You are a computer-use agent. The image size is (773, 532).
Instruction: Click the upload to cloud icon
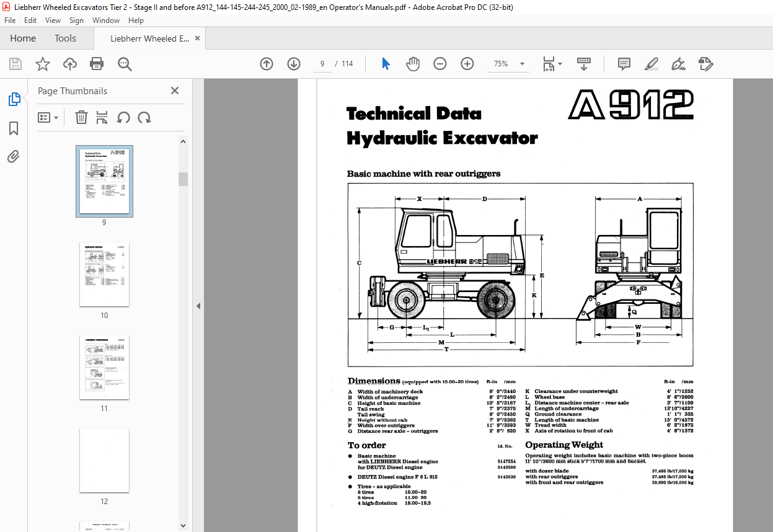(70, 64)
